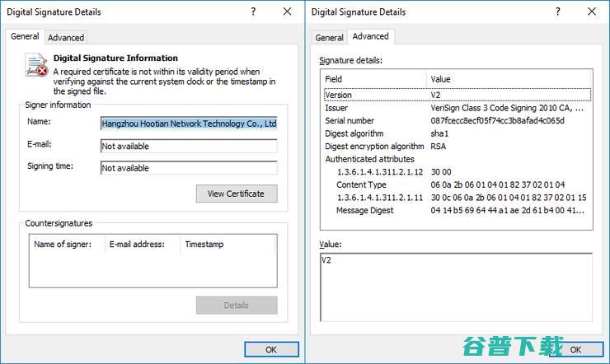The height and width of the screenshot is (364, 610).
Task: Click serial value 087fcecc8ecf05f74cc3b8afad4c065d
Action: (x=498, y=120)
